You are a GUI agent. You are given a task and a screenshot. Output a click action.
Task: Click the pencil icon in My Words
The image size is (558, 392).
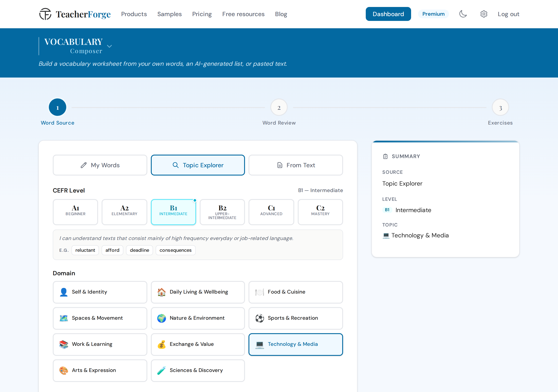pyautogui.click(x=84, y=165)
